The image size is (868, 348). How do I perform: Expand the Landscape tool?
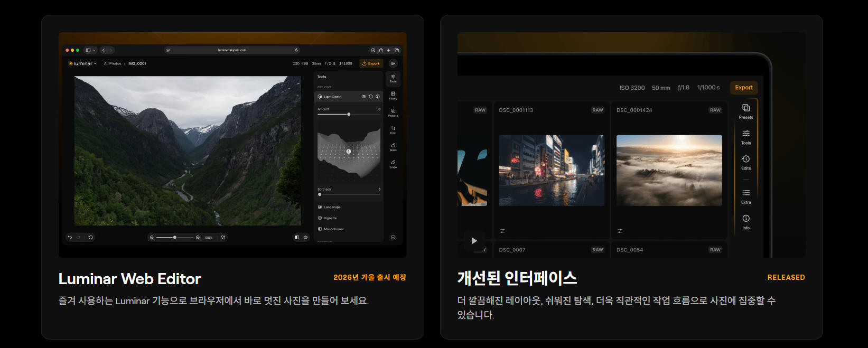click(348, 207)
